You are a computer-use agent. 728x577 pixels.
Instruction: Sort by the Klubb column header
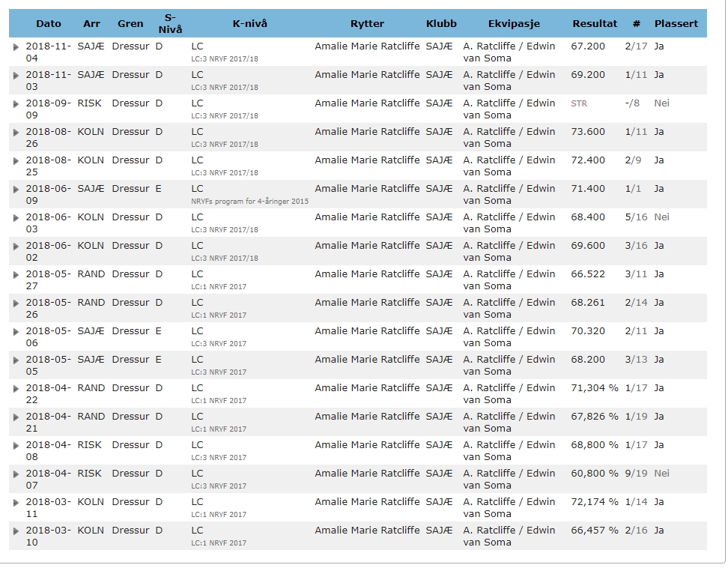click(x=441, y=24)
